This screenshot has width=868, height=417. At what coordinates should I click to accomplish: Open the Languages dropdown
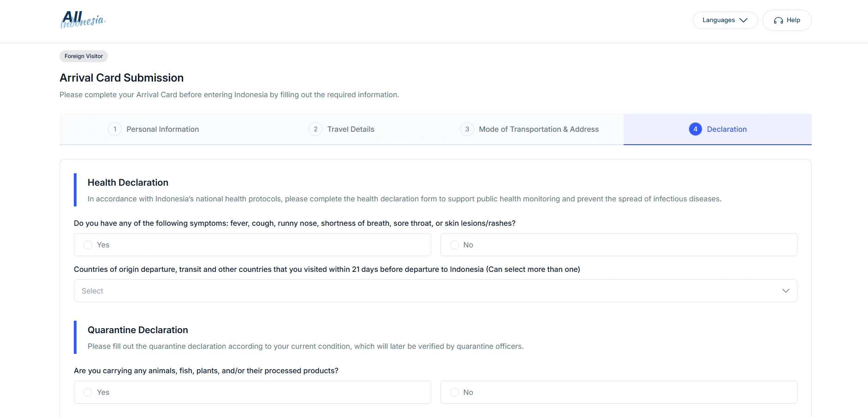725,20
